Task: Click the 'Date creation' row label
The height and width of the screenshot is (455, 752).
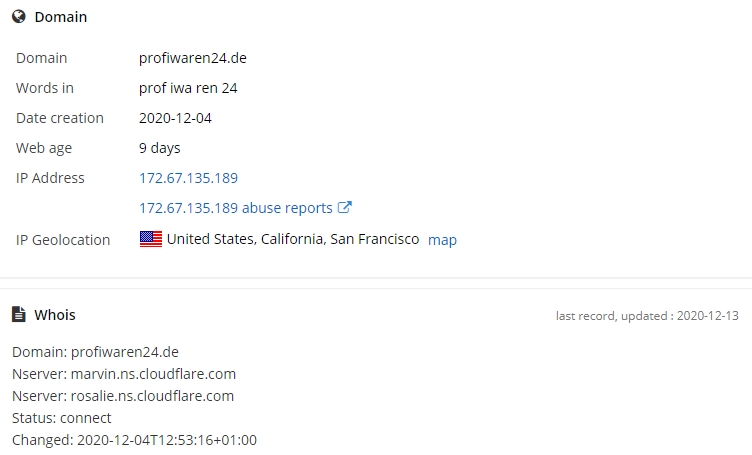Action: (x=60, y=118)
